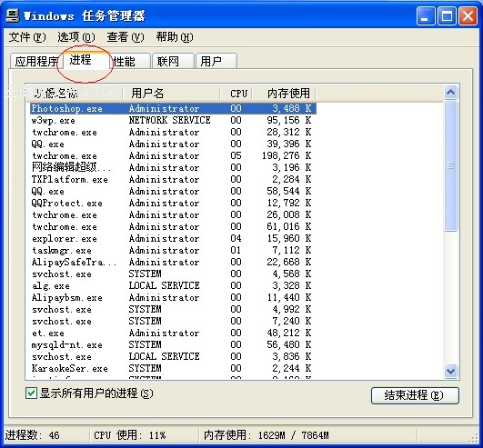Click the window resize grip
483x448 pixels.
(474, 439)
